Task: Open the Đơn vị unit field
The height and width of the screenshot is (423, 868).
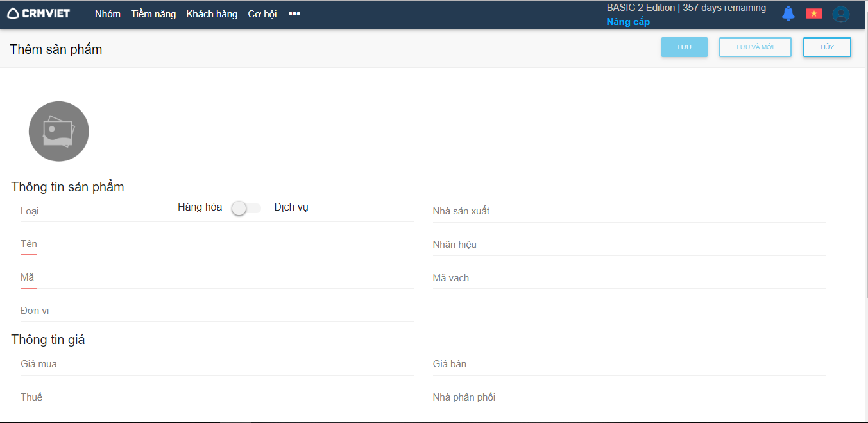Action: pos(217,311)
